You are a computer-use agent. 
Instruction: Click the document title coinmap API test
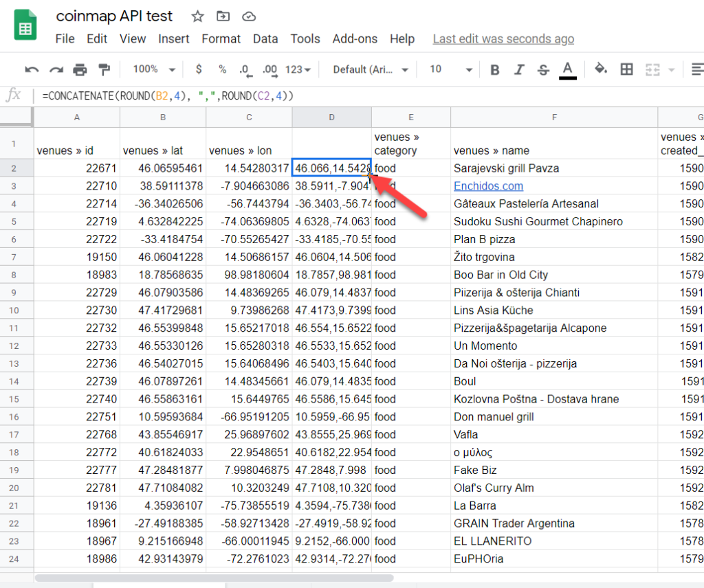pyautogui.click(x=114, y=16)
